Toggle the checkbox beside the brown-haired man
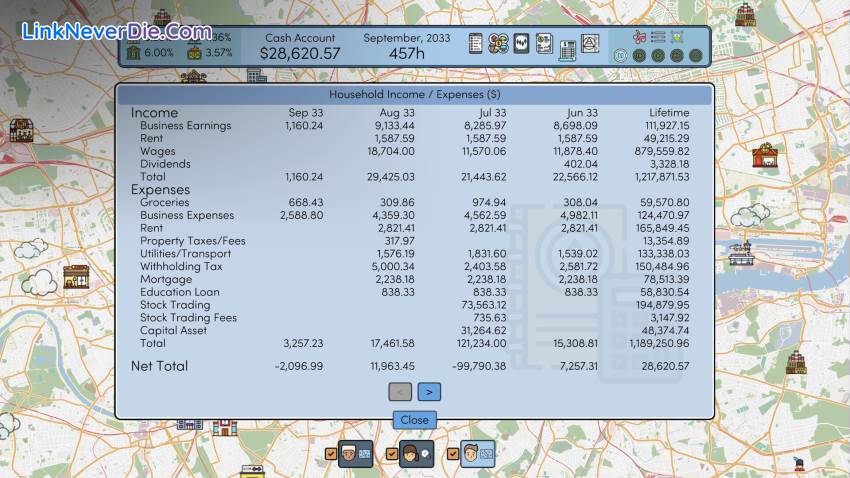Image resolution: width=850 pixels, height=478 pixels. click(453, 456)
